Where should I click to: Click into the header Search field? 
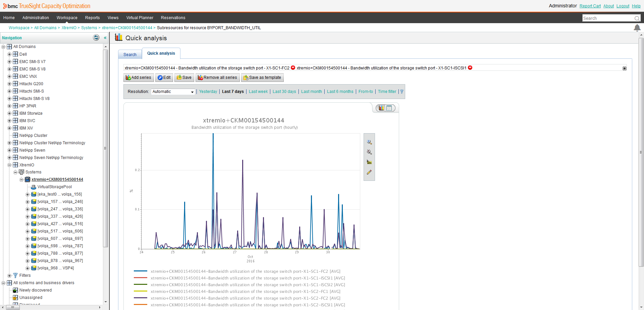(608, 18)
